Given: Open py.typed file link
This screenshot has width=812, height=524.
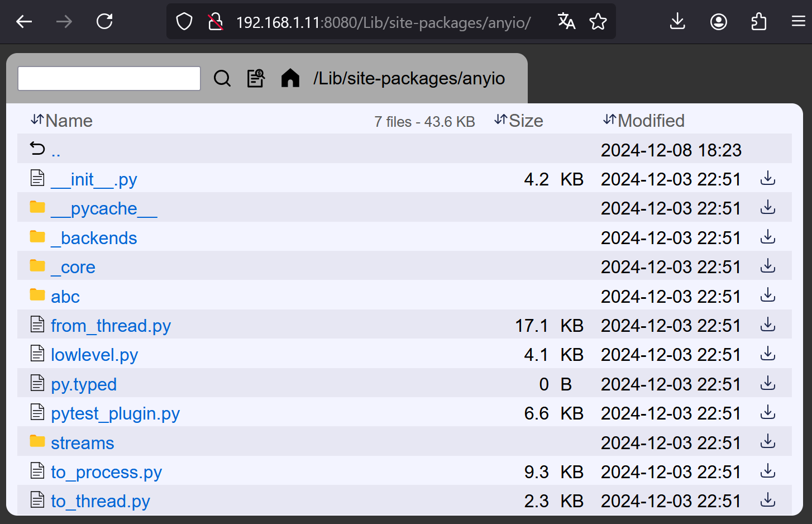Looking at the screenshot, I should coord(84,384).
